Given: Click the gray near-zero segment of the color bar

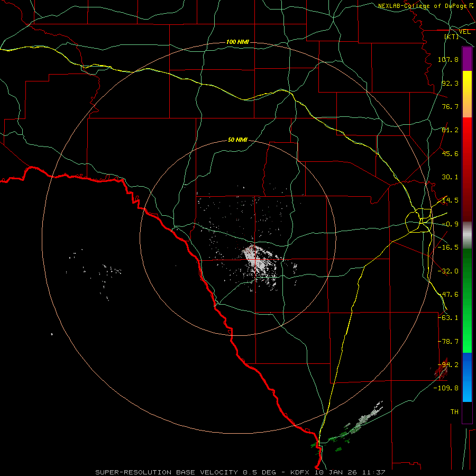Looking at the screenshot, I should [467, 235].
